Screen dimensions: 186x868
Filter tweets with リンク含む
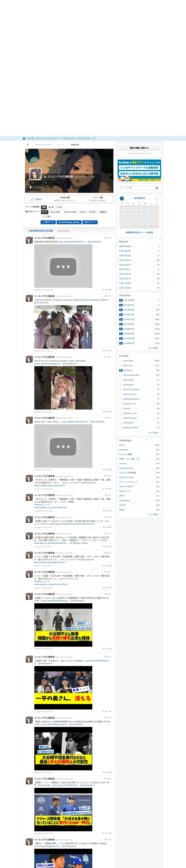(x=47, y=217)
